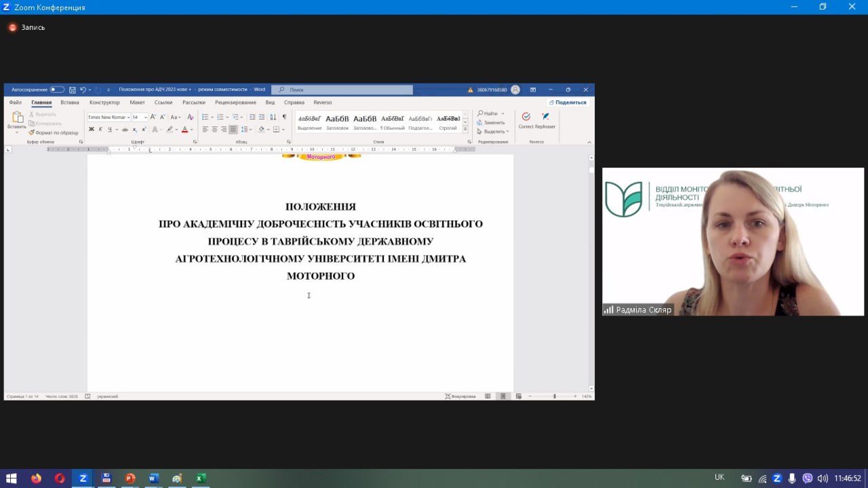Screen dimensions: 868x488
Task: Click the align left icon
Action: pos(205,129)
